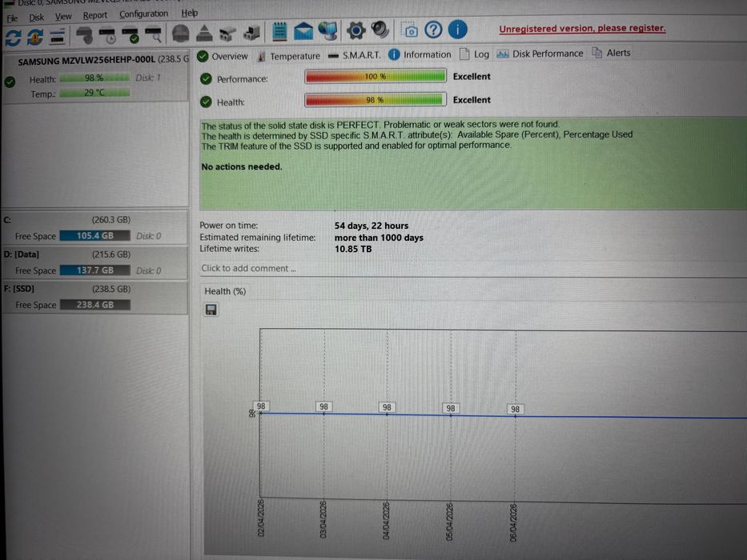Click the green status check next to SAMSUNG disk health
The image size is (747, 560).
click(x=10, y=82)
